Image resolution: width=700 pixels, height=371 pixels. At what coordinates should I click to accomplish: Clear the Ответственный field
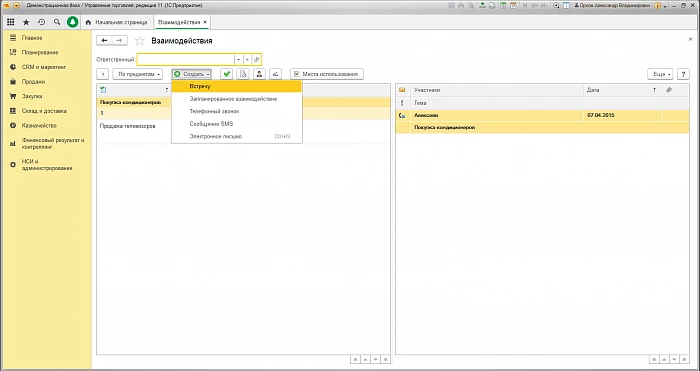[247, 59]
